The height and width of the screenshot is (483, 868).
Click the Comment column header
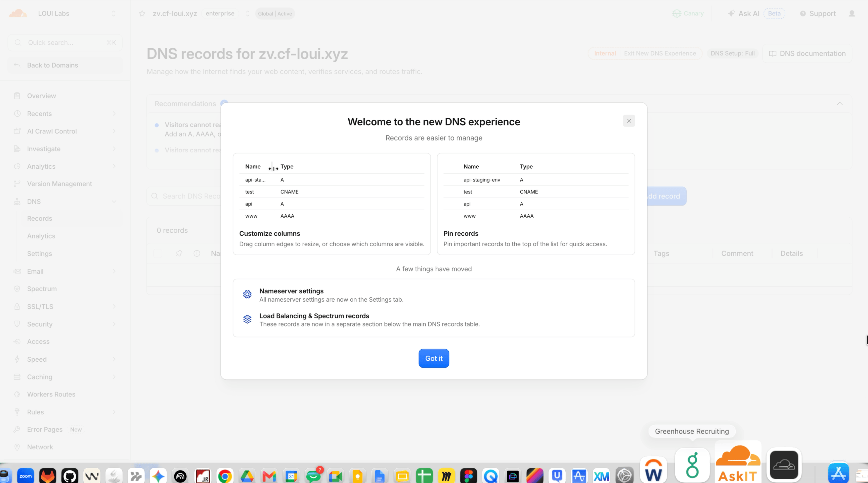pos(737,254)
